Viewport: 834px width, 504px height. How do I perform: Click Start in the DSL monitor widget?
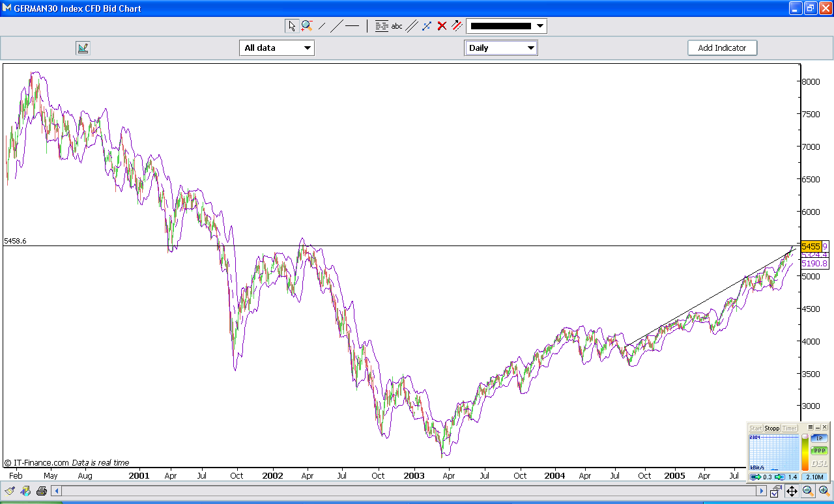pyautogui.click(x=756, y=428)
